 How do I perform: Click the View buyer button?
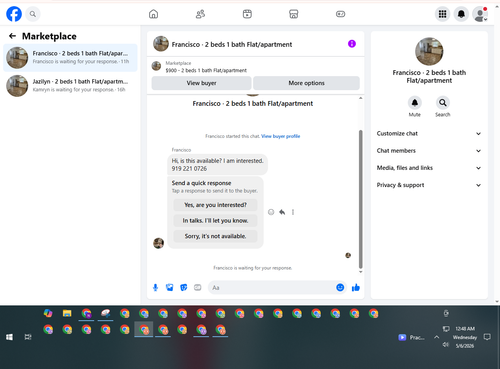201,83
